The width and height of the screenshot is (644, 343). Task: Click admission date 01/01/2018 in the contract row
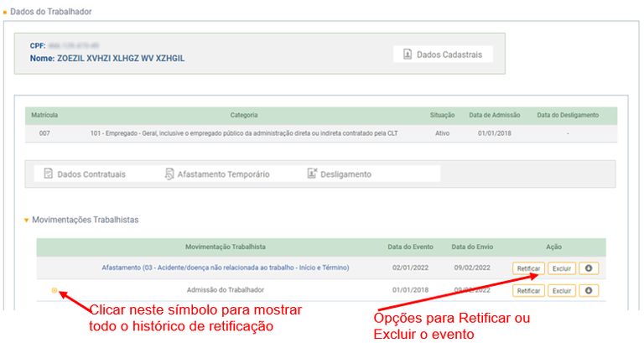coord(495,133)
